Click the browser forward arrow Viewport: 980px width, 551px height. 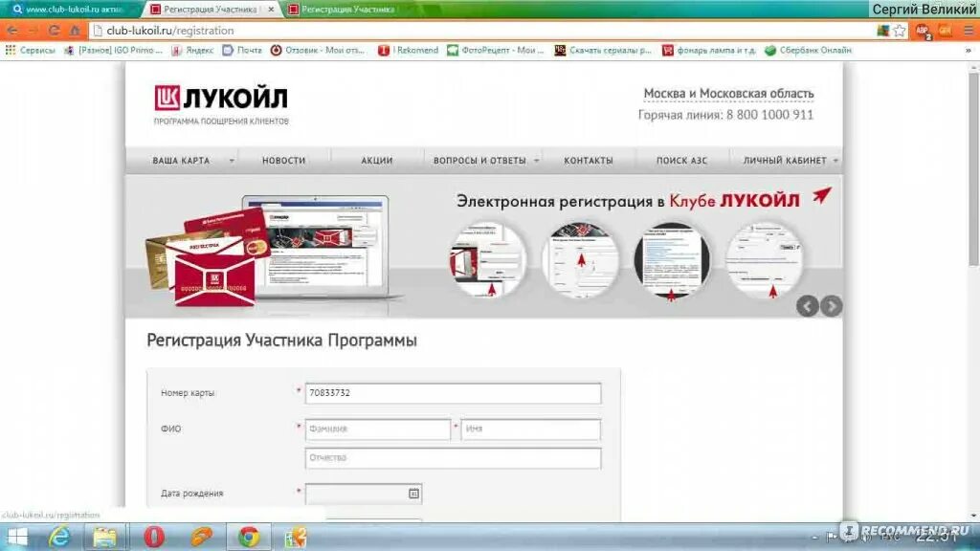pyautogui.click(x=33, y=31)
